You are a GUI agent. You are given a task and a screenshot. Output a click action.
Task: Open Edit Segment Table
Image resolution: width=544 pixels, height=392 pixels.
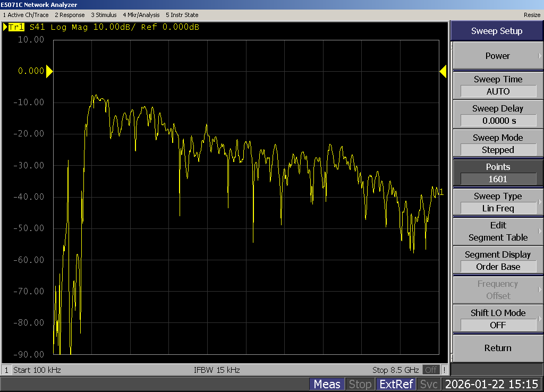tap(497, 231)
